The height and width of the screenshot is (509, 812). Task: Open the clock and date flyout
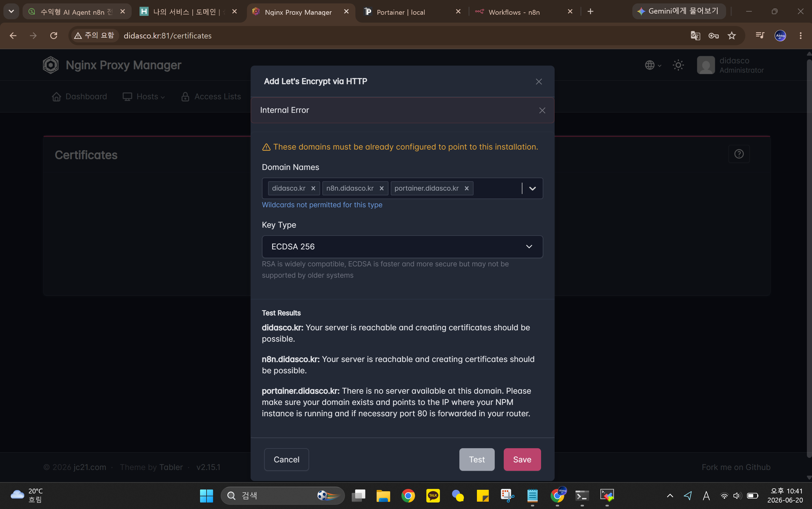[x=785, y=495]
